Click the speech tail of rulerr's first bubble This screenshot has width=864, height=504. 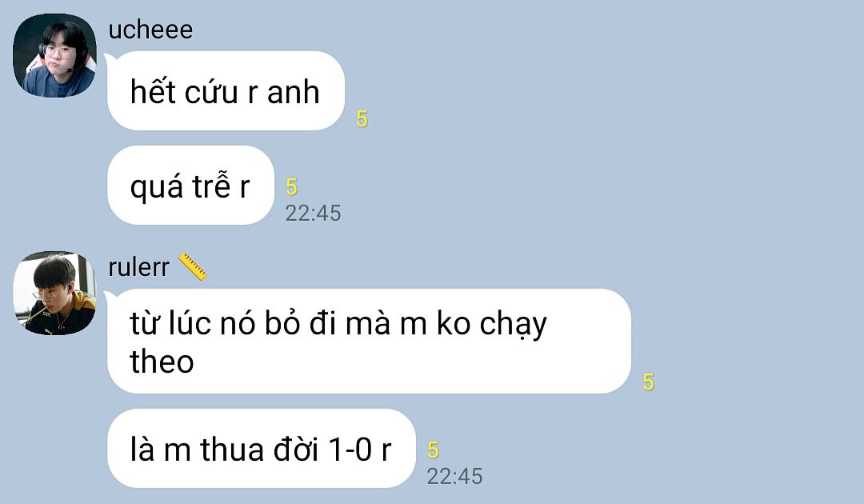point(110,296)
